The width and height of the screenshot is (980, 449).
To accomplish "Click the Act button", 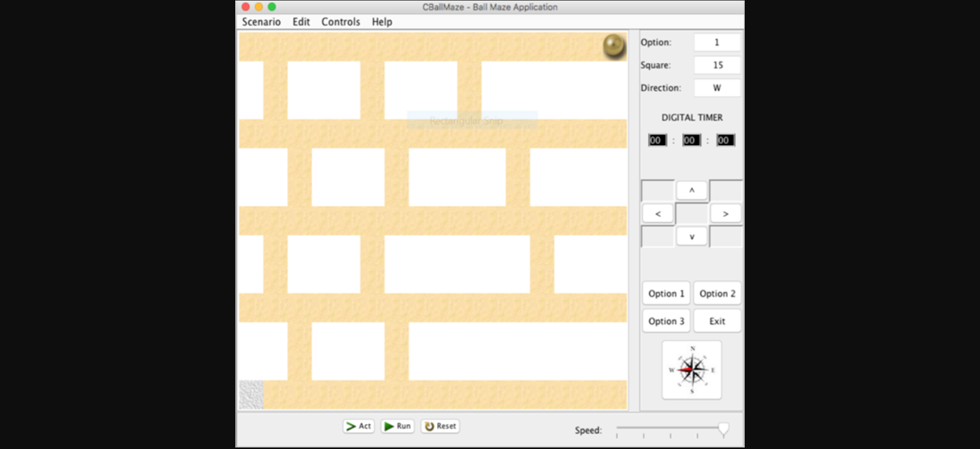I will 359,426.
